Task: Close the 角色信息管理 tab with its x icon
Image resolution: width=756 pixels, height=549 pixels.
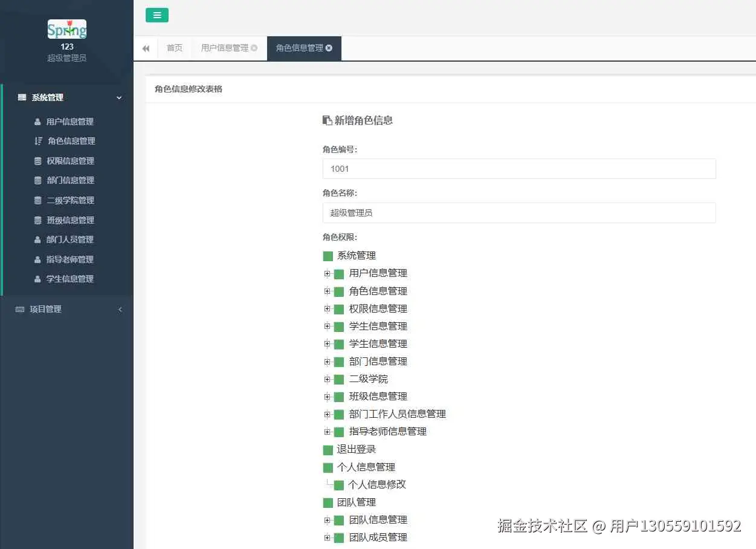Action: pos(329,48)
